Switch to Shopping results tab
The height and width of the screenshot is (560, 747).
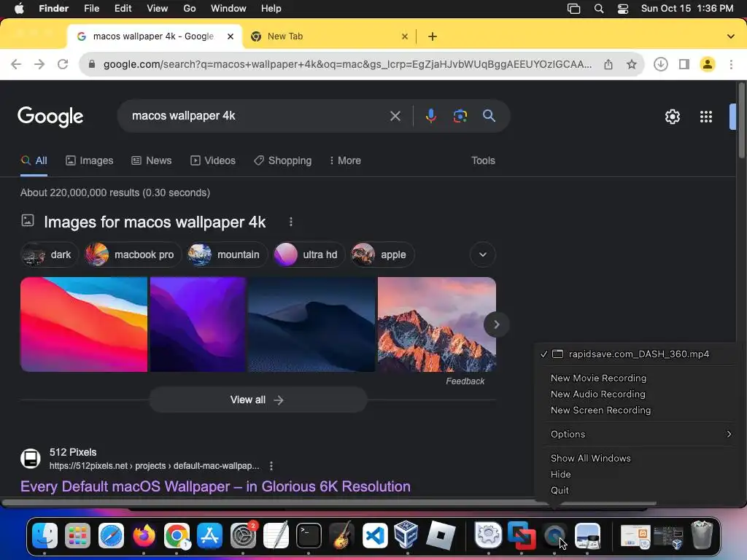pyautogui.click(x=282, y=160)
